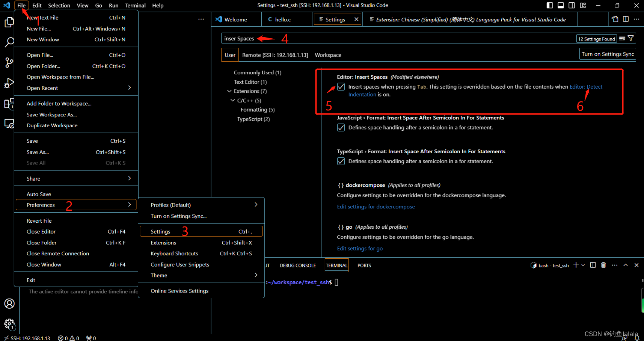Open the Search view in activity bar

[9, 42]
